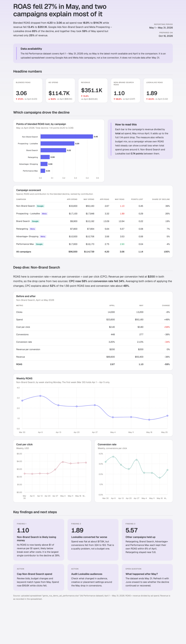This screenshot has width=186, height=644.
Task: Click the Prospecting - Lookalike bar showing 0.29
Action: [x=57, y=143]
